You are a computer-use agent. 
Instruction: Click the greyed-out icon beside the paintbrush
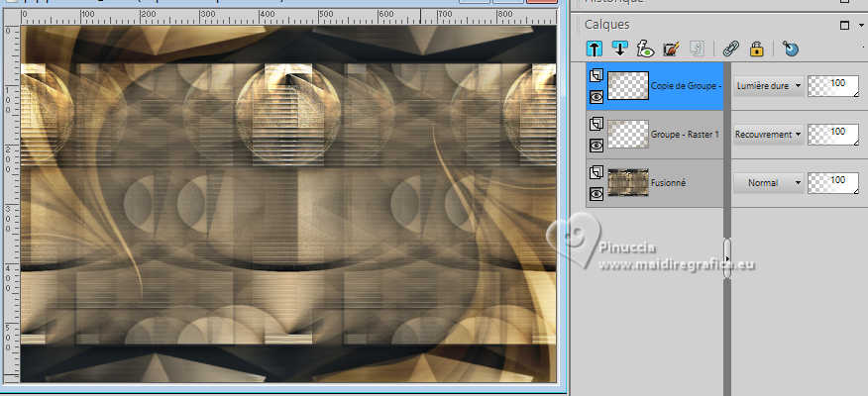point(697,49)
